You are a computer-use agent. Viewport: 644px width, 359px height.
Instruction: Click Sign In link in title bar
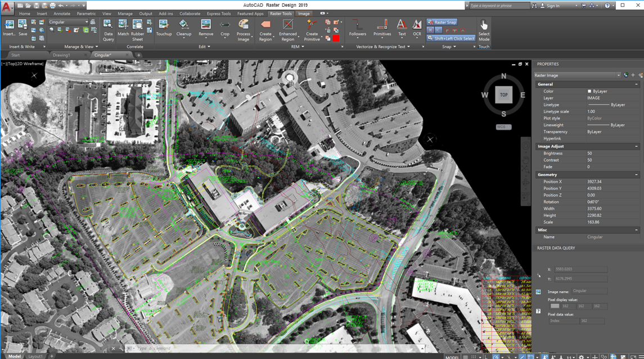(553, 6)
